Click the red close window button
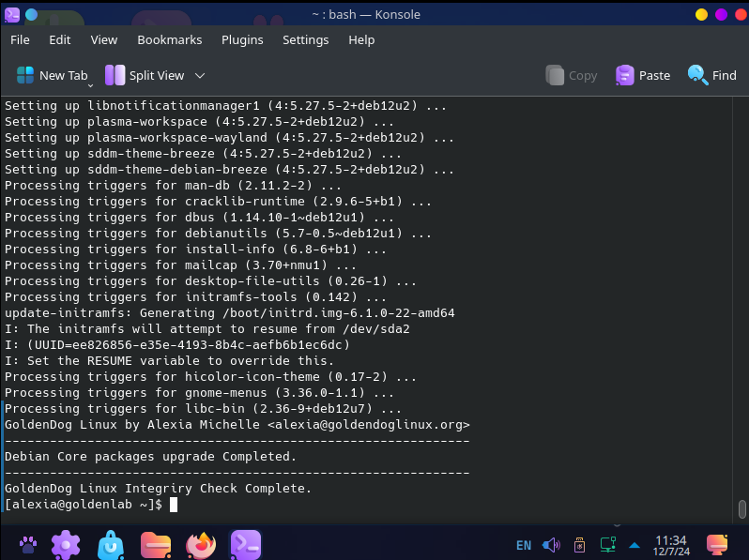The width and height of the screenshot is (749, 560). point(741,15)
